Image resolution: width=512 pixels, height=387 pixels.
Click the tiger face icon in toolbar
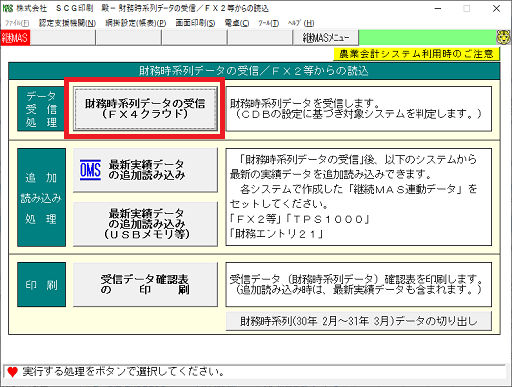pos(504,37)
